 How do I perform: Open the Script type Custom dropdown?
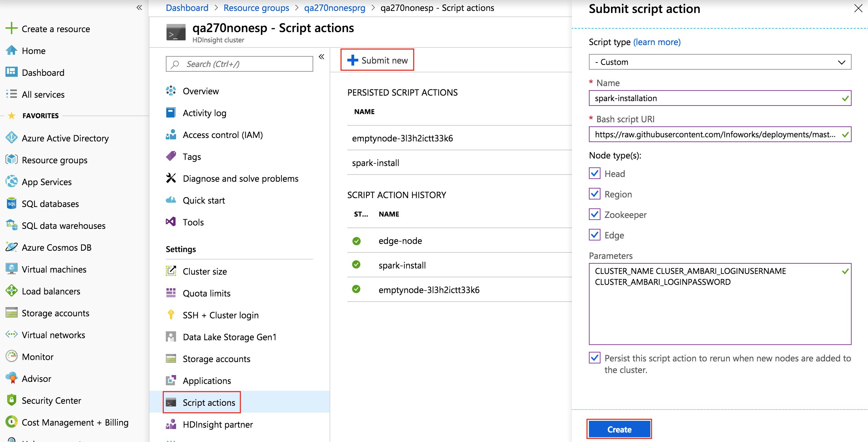tap(720, 62)
